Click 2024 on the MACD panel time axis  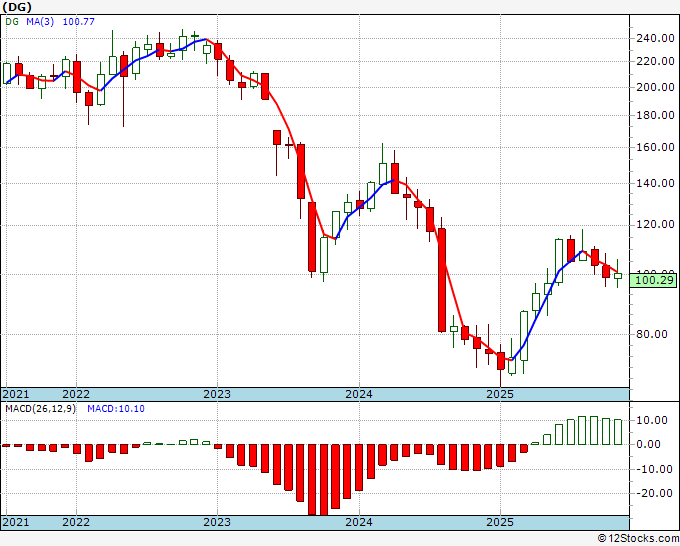point(359,522)
